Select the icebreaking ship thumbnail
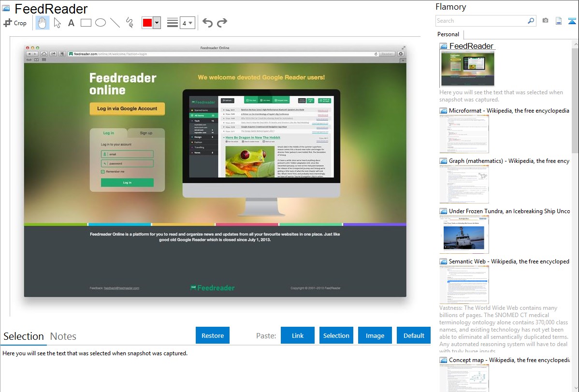 [464, 234]
